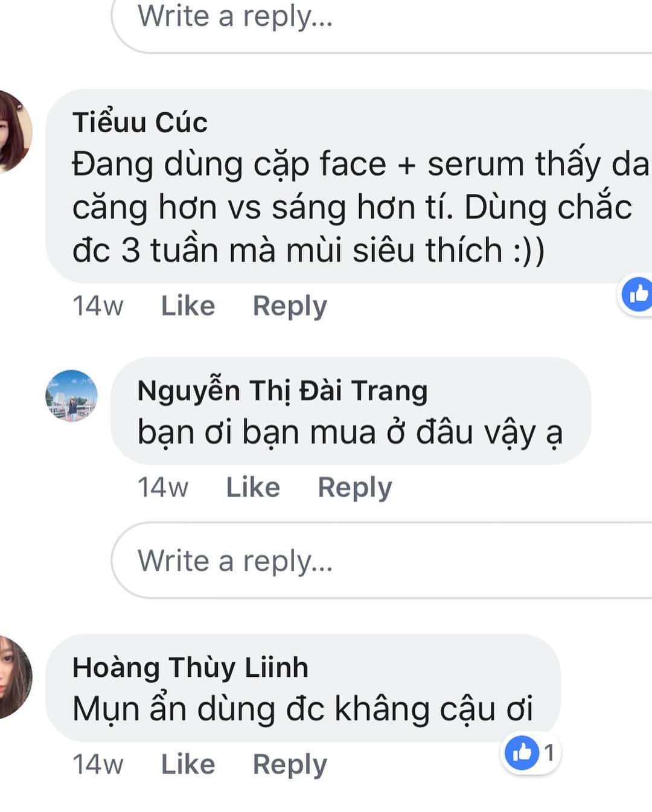Viewport: 652px width, 812px height.
Task: Reply to Nguyễn Thị Đài Trang's comment
Action: [x=354, y=487]
